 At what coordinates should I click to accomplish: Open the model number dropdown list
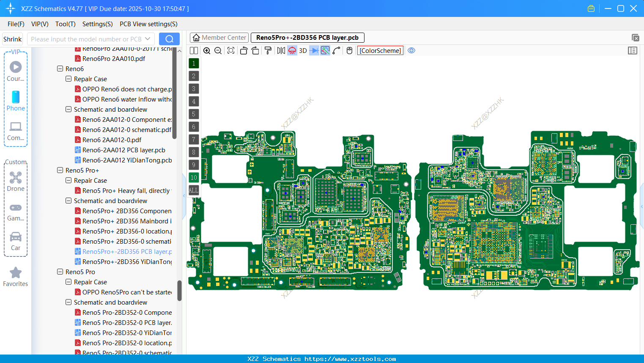148,38
